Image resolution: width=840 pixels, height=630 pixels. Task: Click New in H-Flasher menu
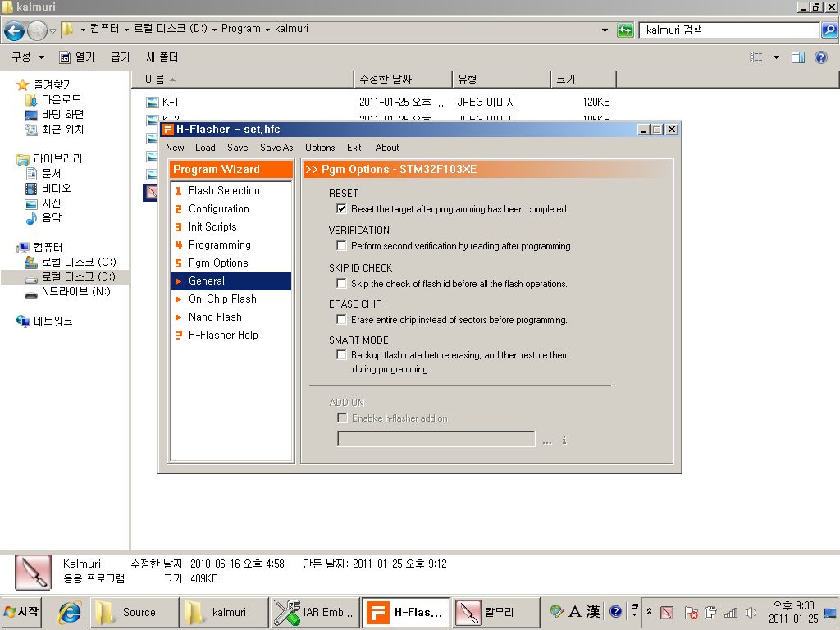[175, 148]
